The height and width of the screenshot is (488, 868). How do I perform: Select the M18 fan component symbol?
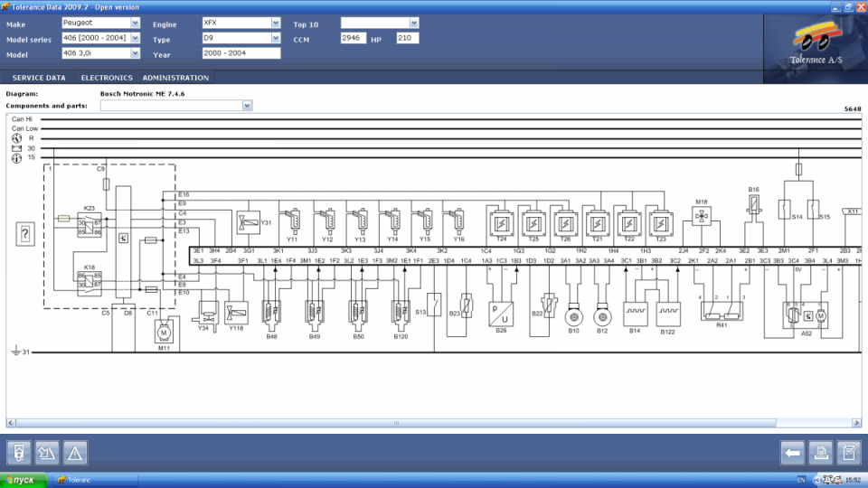[701, 217]
